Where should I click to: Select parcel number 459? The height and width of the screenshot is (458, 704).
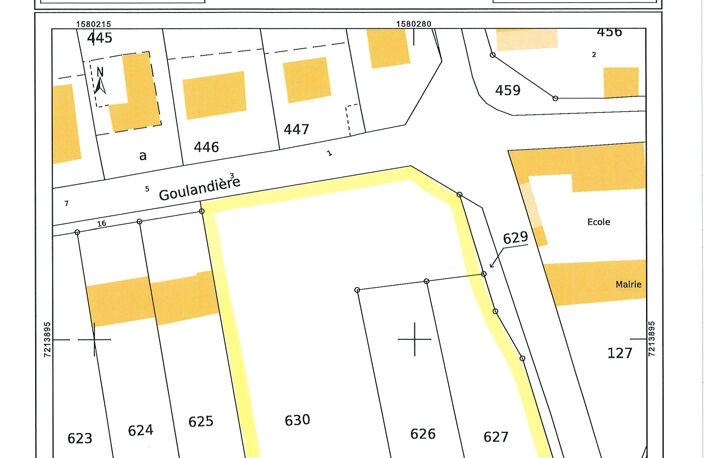508,90
